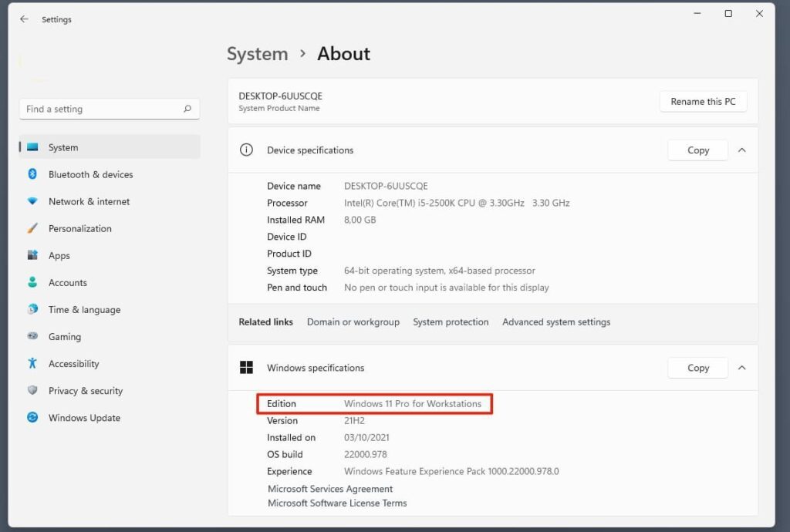Open Network & internet settings icon

pyautogui.click(x=32, y=201)
